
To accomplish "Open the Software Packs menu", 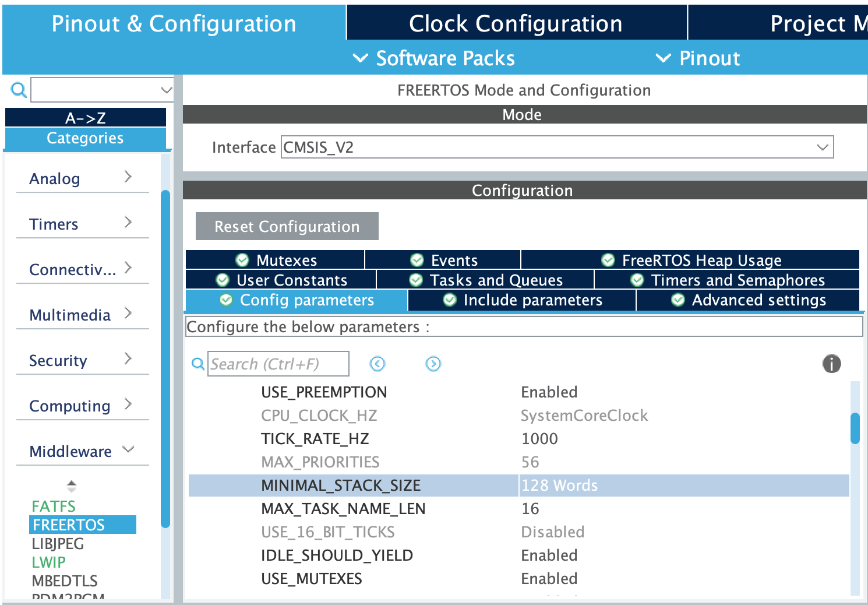I will click(x=435, y=58).
